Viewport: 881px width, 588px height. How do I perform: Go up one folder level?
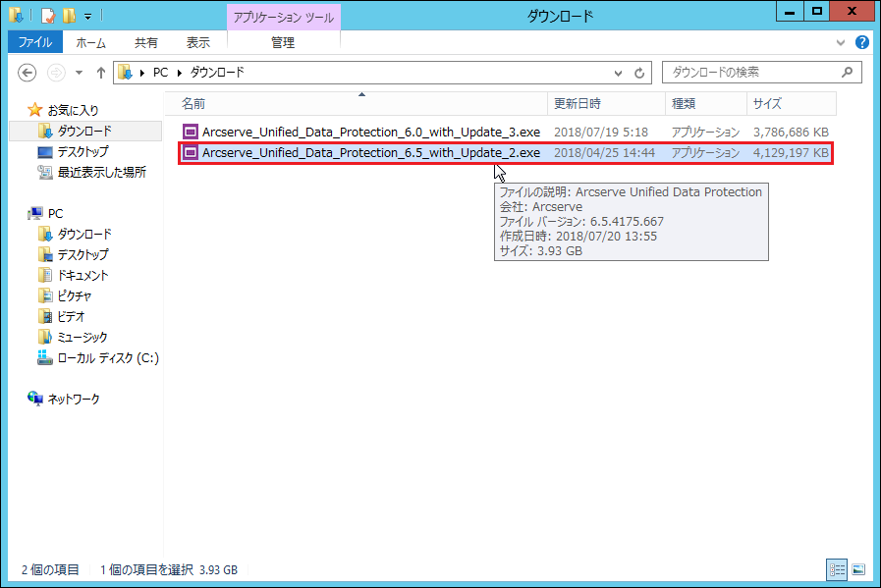(101, 73)
